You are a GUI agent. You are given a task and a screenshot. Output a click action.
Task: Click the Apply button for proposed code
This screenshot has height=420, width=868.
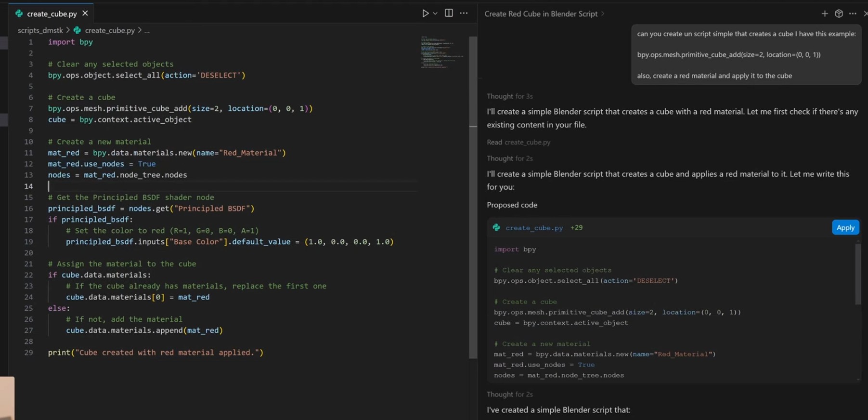tap(845, 227)
